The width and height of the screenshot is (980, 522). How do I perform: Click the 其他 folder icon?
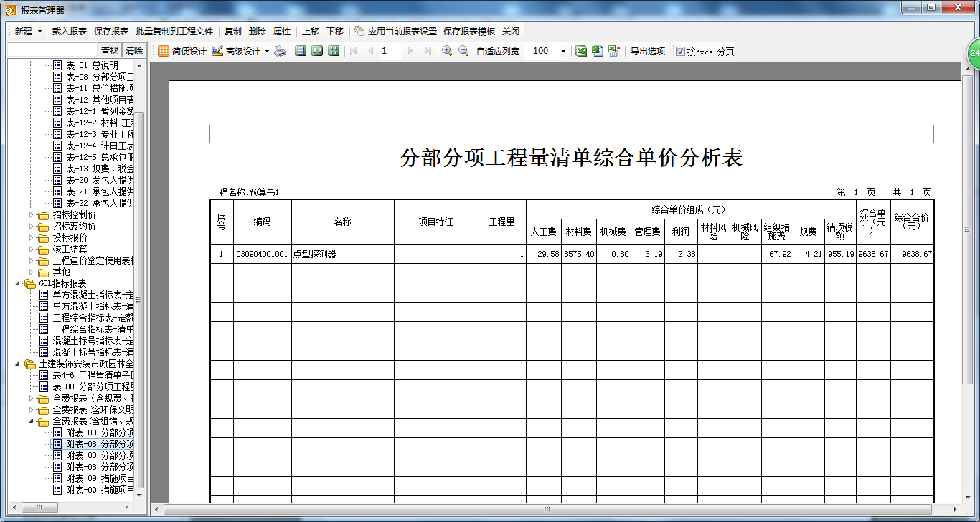(43, 272)
